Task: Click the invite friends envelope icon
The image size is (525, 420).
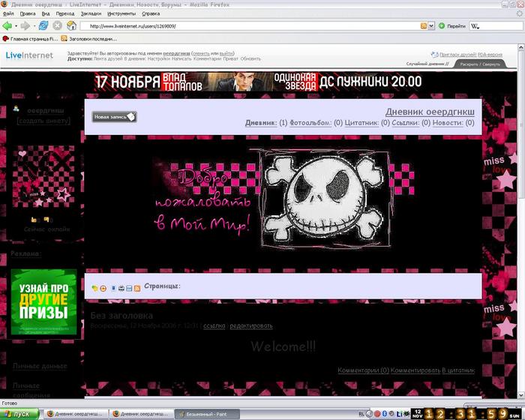Action: [434, 54]
